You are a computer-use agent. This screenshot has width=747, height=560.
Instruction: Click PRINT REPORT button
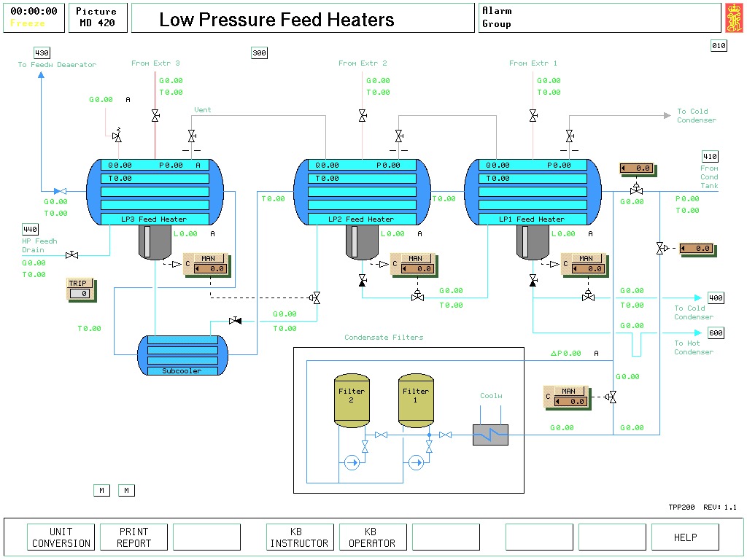(134, 537)
